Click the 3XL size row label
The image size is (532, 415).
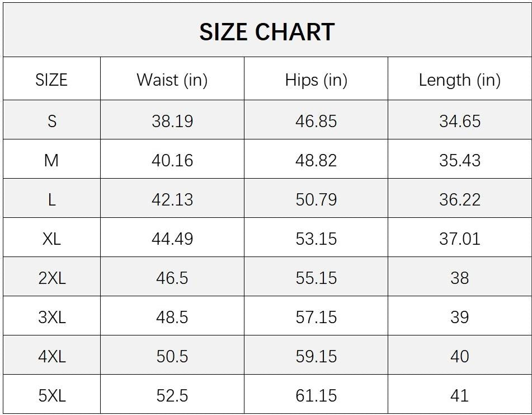(x=51, y=317)
